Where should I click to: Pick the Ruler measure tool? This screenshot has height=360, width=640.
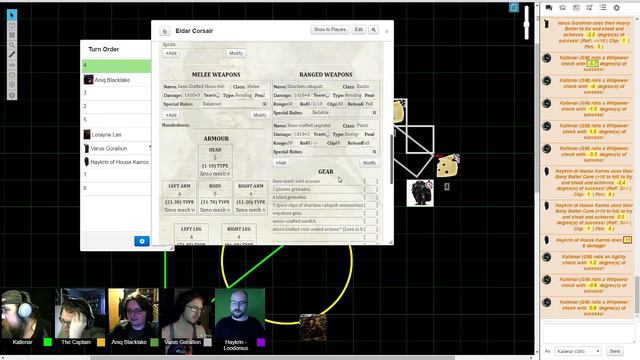[x=12, y=55]
